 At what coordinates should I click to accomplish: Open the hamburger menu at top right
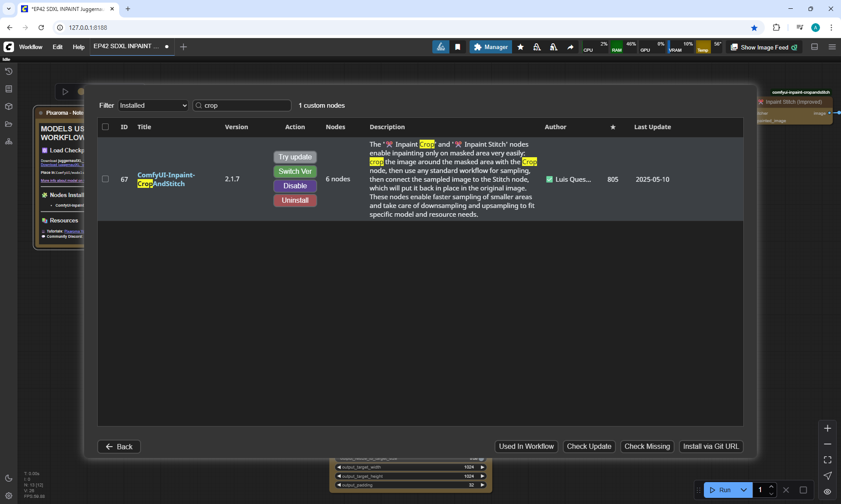[832, 47]
